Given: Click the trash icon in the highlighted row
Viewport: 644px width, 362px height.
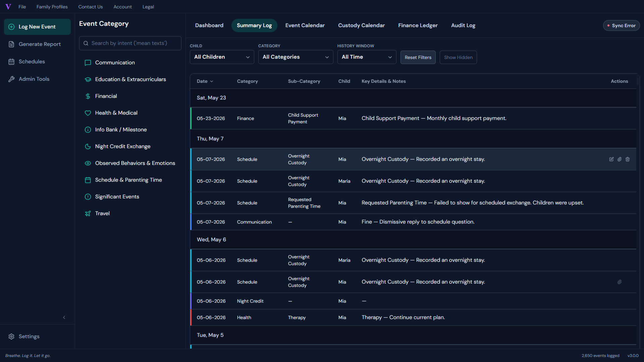Looking at the screenshot, I should pyautogui.click(x=628, y=159).
